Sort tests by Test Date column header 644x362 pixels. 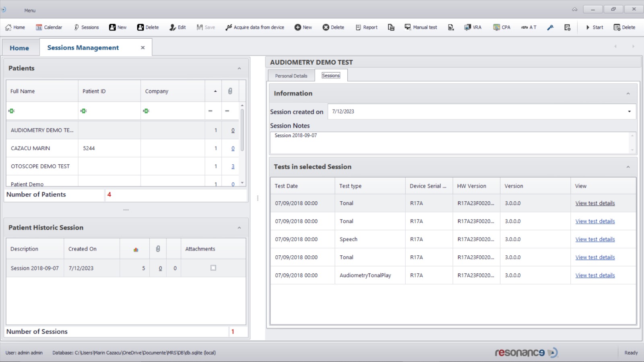coord(302,186)
